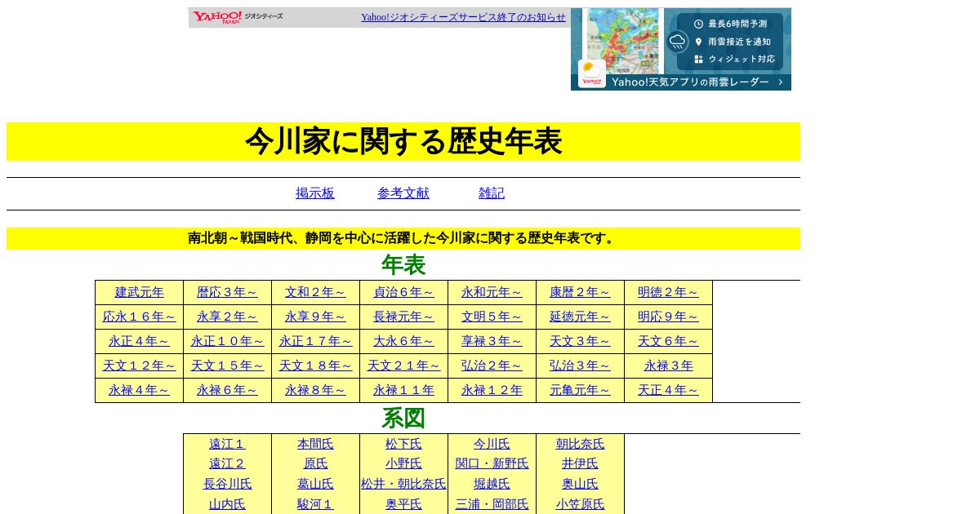The image size is (980, 514).
Task: Click the Yahoo! JAPAN Geocities logo
Action: 238,17
